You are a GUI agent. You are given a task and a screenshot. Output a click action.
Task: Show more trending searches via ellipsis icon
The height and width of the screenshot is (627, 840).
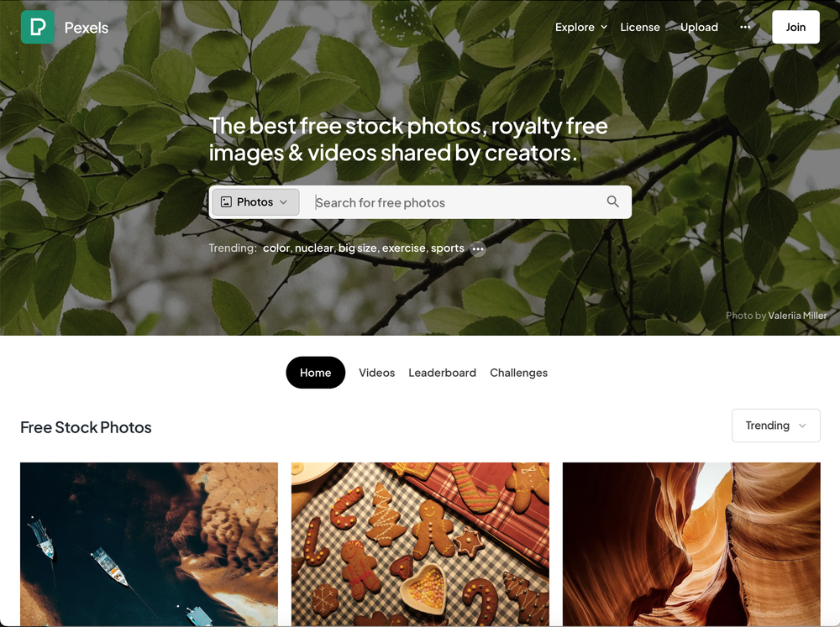click(x=478, y=248)
